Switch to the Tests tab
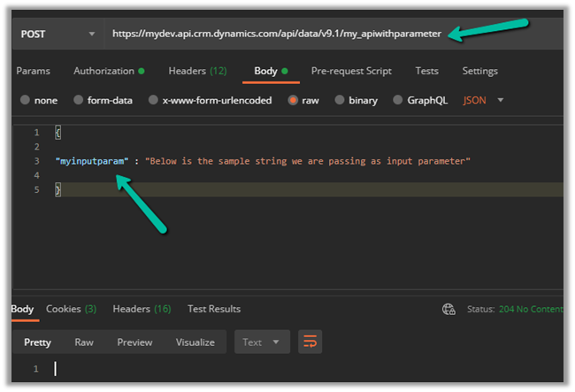575x392 pixels. [426, 71]
